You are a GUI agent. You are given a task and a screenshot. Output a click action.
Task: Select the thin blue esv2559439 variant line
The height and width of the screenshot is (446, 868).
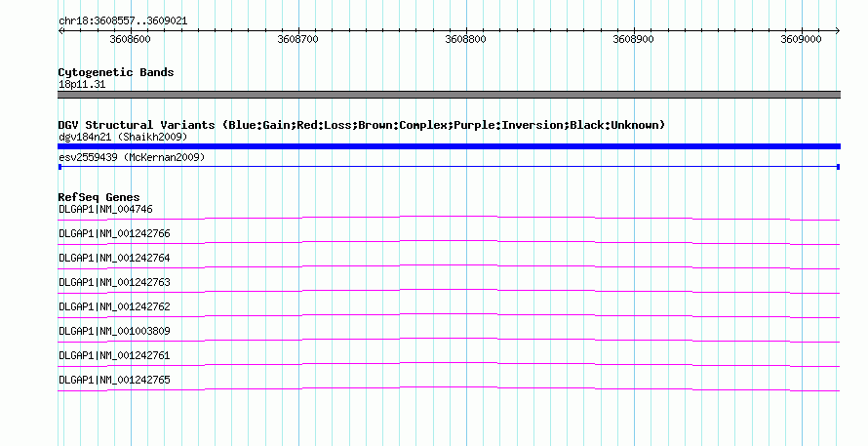449,167
